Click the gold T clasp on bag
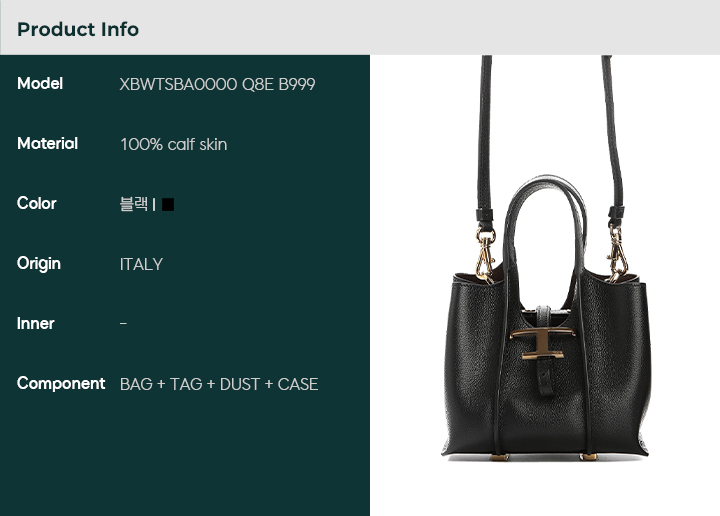The width and height of the screenshot is (720, 516). [x=543, y=343]
